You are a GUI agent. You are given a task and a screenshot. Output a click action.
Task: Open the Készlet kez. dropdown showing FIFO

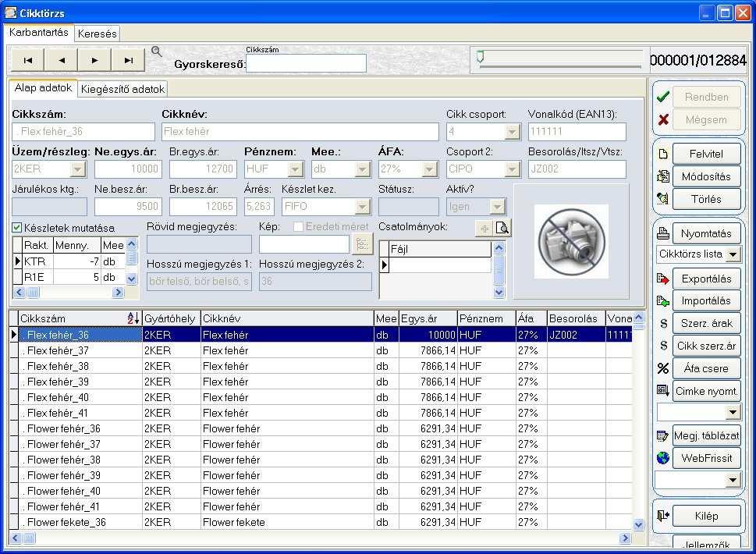361,206
